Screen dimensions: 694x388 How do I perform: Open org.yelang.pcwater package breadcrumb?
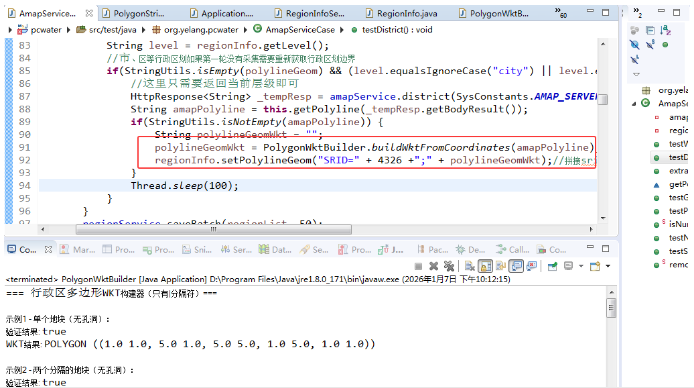click(195, 30)
